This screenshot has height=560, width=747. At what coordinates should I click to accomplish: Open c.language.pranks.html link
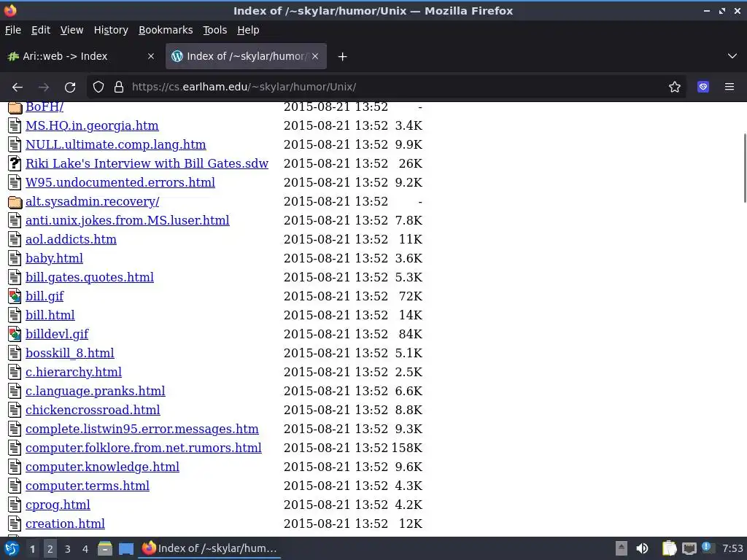pyautogui.click(x=96, y=391)
